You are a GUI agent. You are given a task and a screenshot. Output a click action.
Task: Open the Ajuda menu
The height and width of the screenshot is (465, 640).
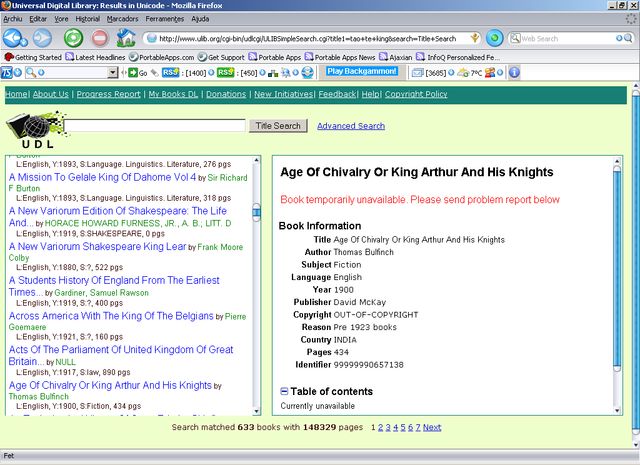[x=200, y=19]
